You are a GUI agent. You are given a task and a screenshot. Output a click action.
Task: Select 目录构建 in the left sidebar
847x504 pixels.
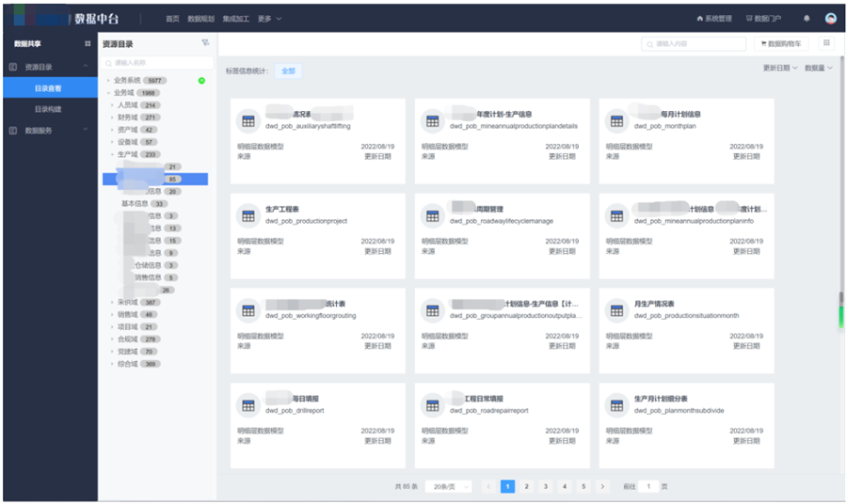(x=48, y=109)
